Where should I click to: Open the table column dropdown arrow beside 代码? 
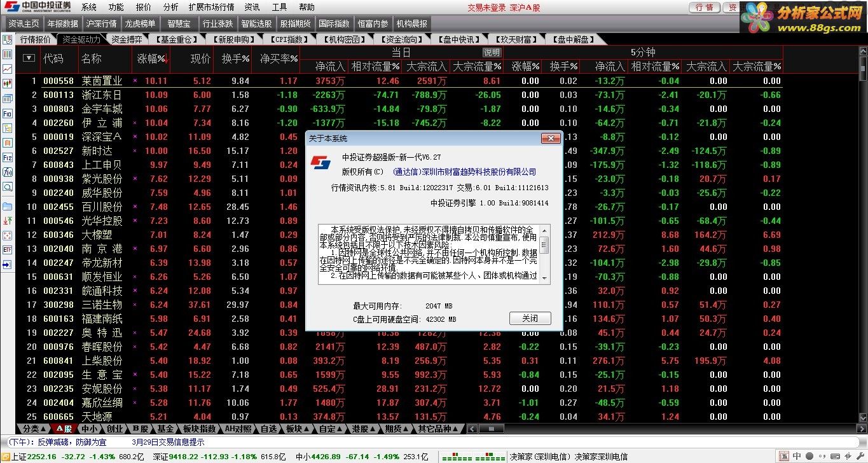[29, 58]
